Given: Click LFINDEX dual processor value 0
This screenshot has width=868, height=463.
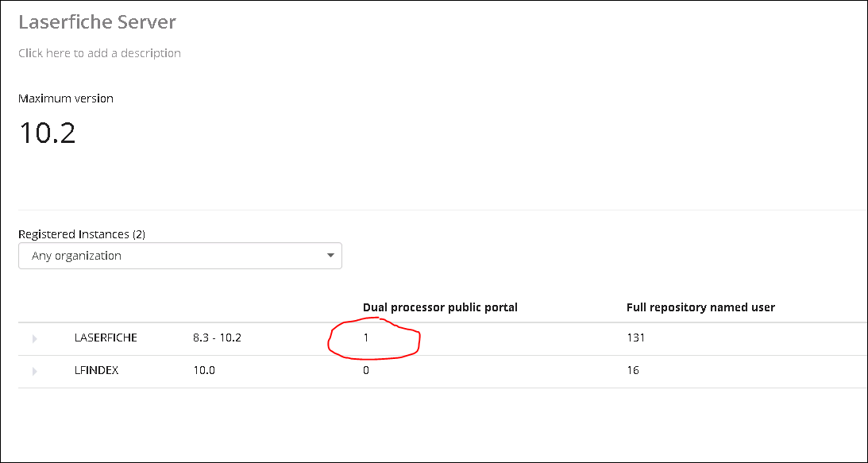Looking at the screenshot, I should pos(366,370).
